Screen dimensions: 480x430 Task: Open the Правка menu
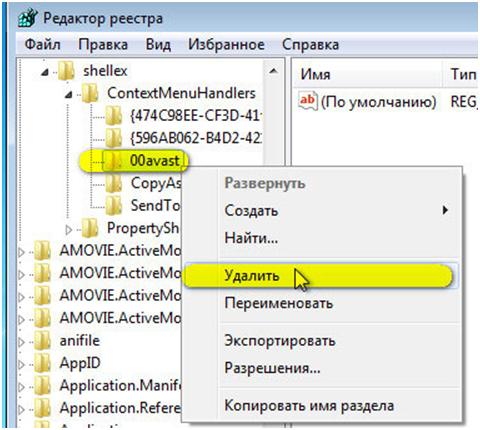tap(103, 44)
